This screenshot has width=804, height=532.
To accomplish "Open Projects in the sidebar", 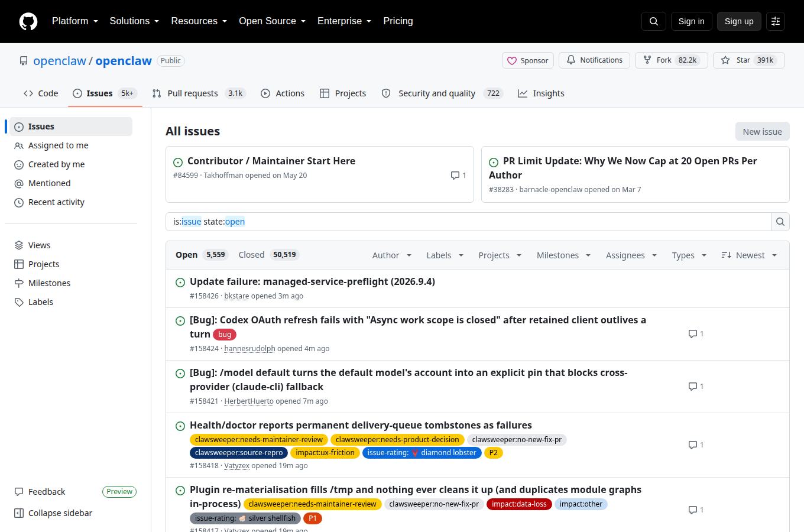I will click(x=71, y=264).
